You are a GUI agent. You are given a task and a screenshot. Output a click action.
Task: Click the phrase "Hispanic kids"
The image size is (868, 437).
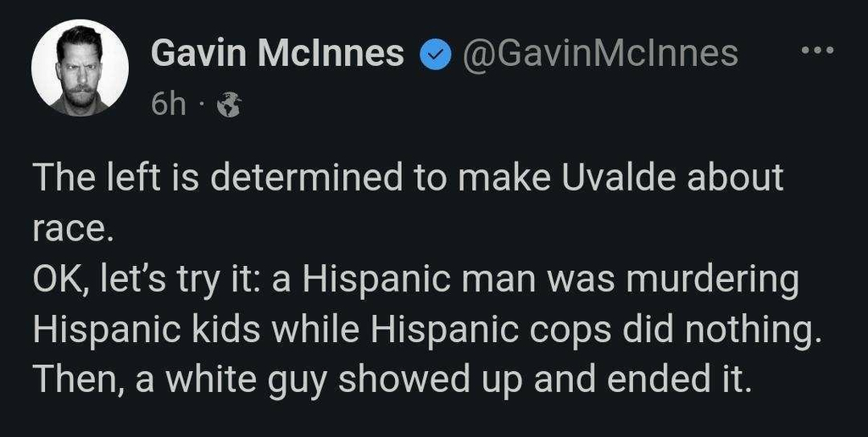pos(135,330)
